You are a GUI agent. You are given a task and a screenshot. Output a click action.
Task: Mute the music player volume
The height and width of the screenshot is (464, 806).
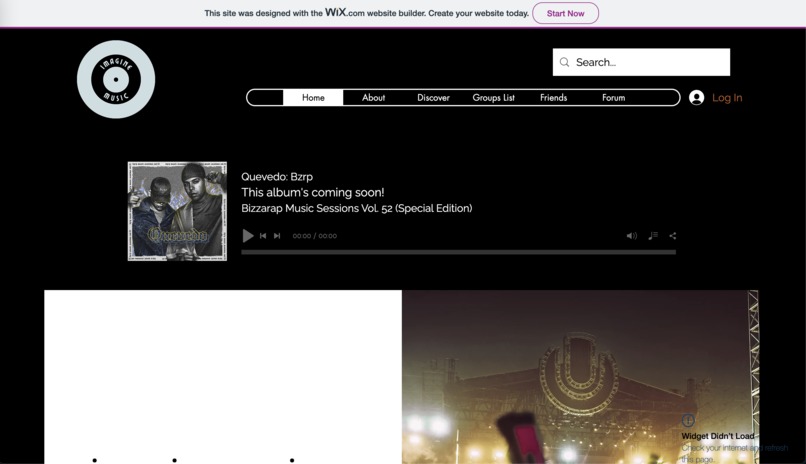click(632, 236)
